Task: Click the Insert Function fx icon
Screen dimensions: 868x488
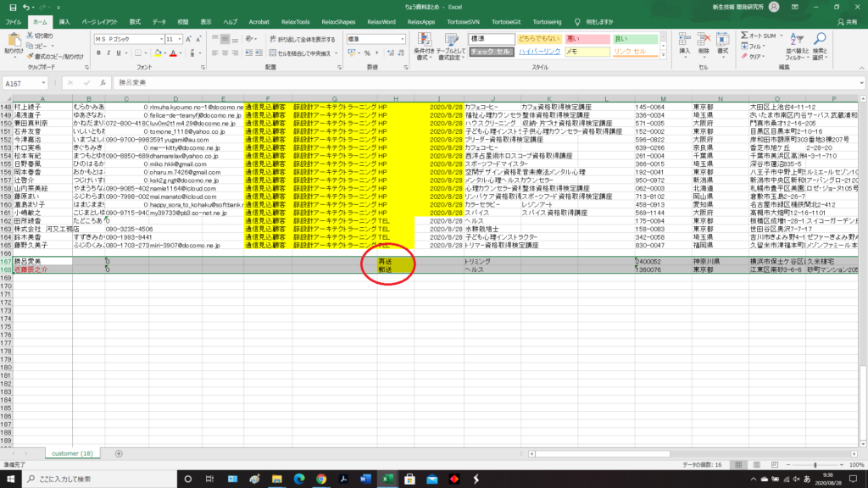Action: pos(104,84)
